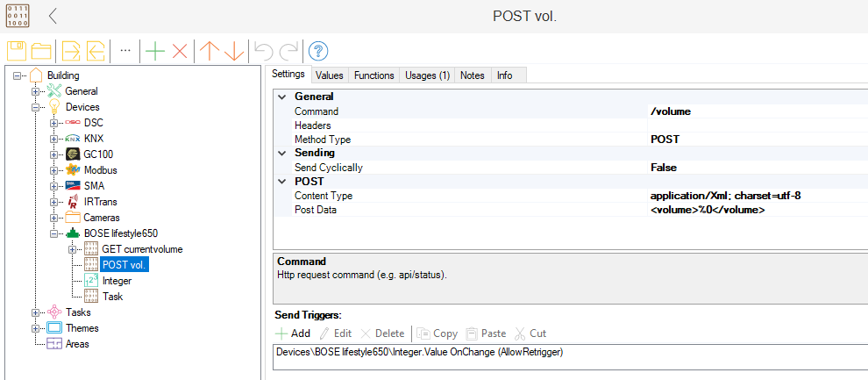Click Paste in Send Triggers toolbar
Image resolution: width=868 pixels, height=380 pixels.
486,333
